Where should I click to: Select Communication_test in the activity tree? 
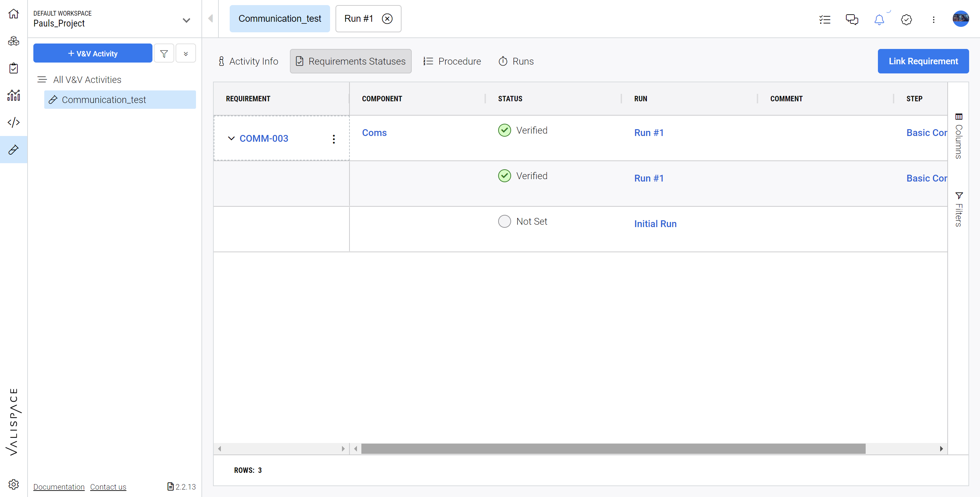(120, 100)
